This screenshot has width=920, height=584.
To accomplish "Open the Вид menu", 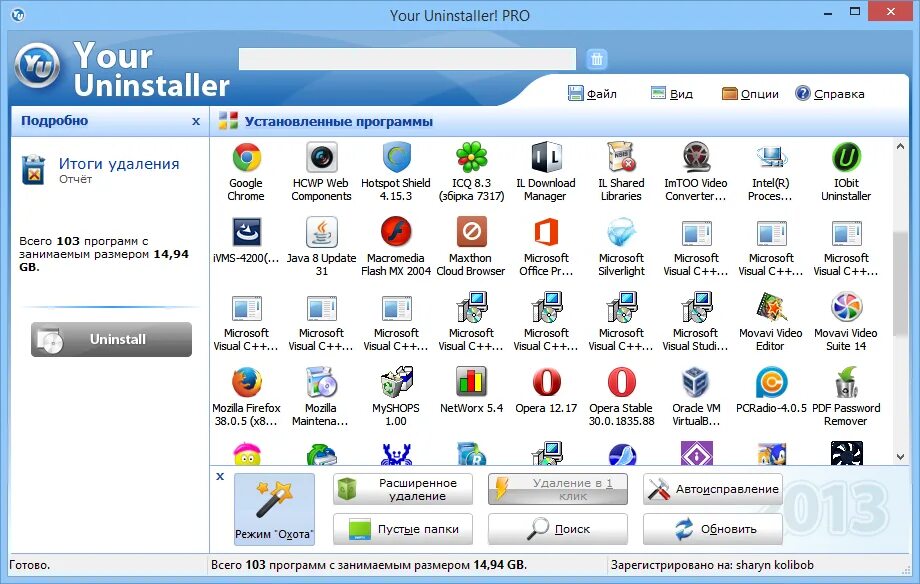I will pyautogui.click(x=672, y=93).
